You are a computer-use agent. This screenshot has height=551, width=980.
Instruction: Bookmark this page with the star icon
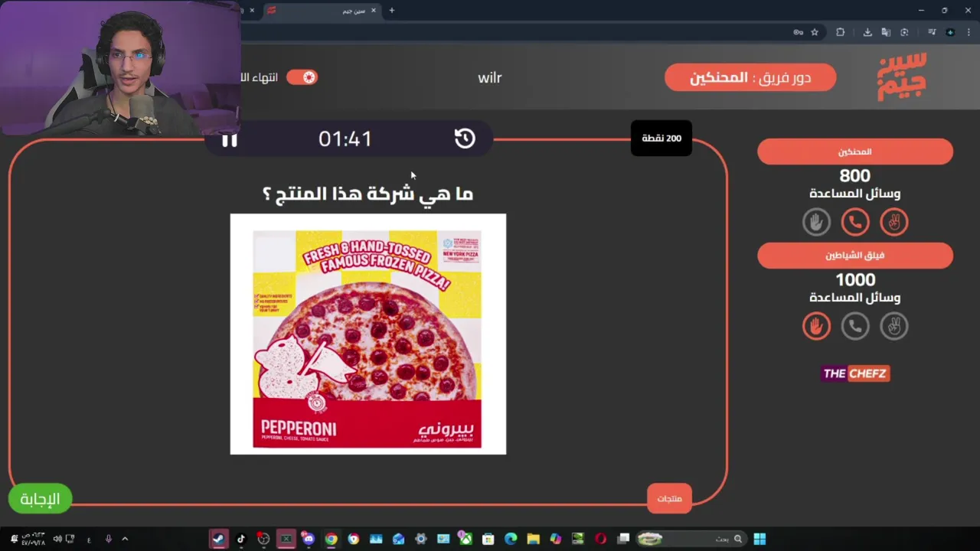(815, 32)
